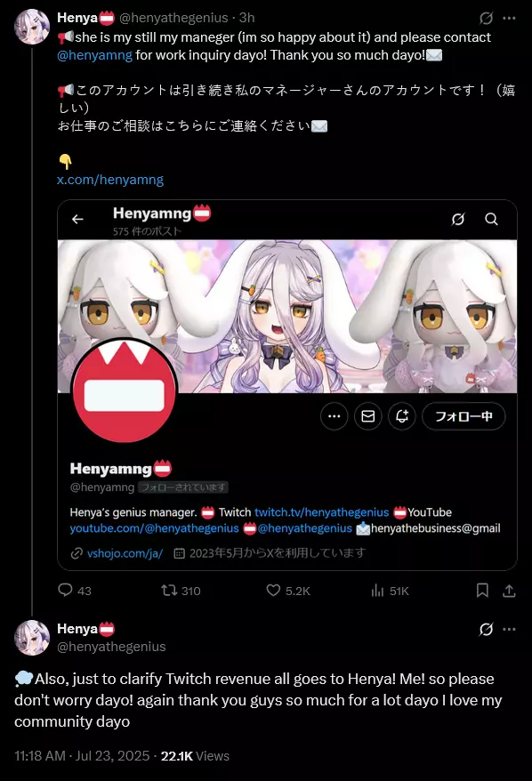The image size is (532, 781).
Task: Open Grok icon on the top post
Action: [x=486, y=19]
